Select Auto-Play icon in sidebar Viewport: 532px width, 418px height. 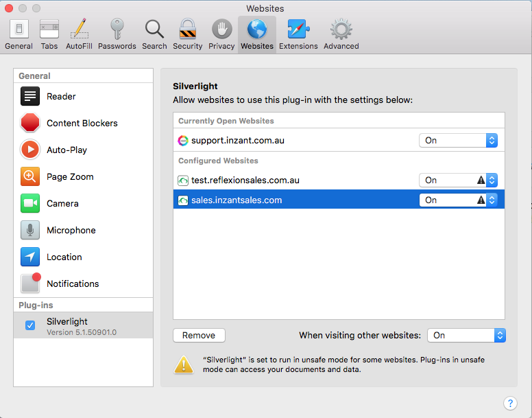click(30, 150)
